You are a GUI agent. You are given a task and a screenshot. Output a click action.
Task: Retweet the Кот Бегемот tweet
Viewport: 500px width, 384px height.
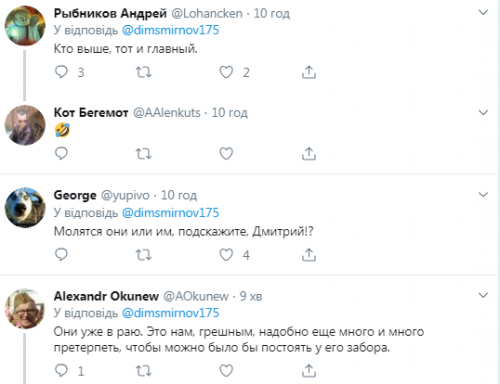coord(144,154)
